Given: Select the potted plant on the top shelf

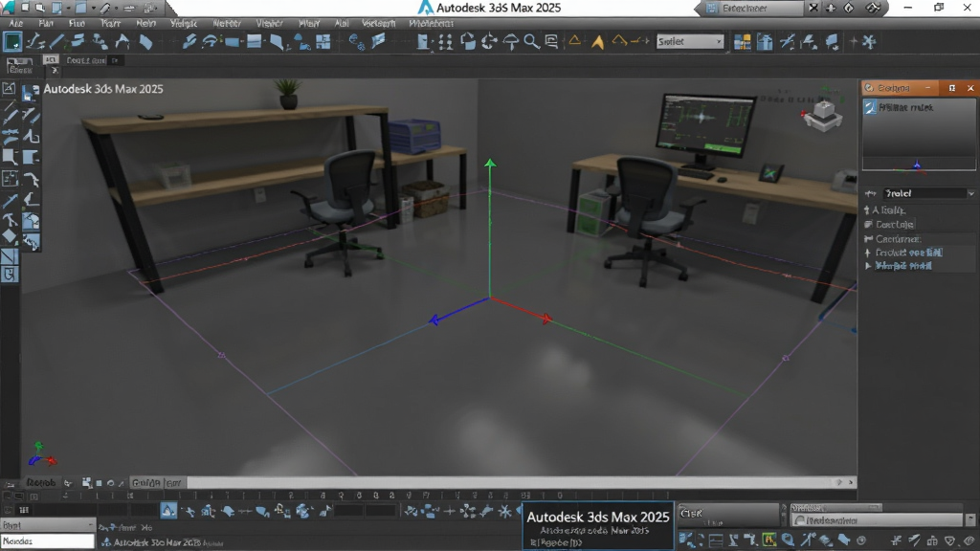Looking at the screenshot, I should [288, 95].
